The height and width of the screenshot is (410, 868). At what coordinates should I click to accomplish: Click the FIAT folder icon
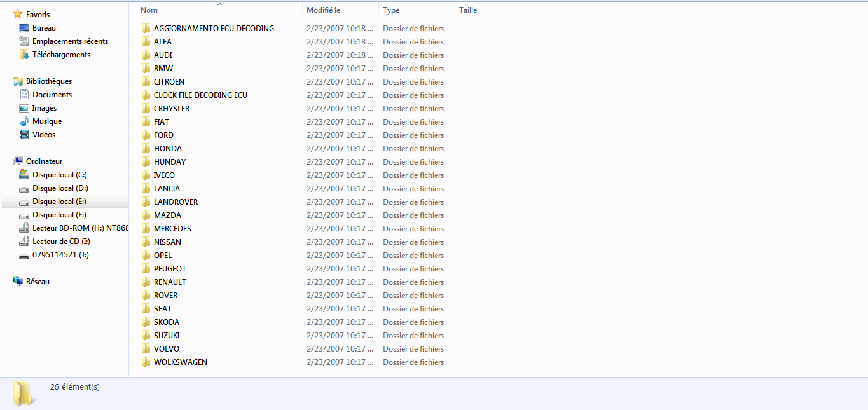(x=146, y=121)
